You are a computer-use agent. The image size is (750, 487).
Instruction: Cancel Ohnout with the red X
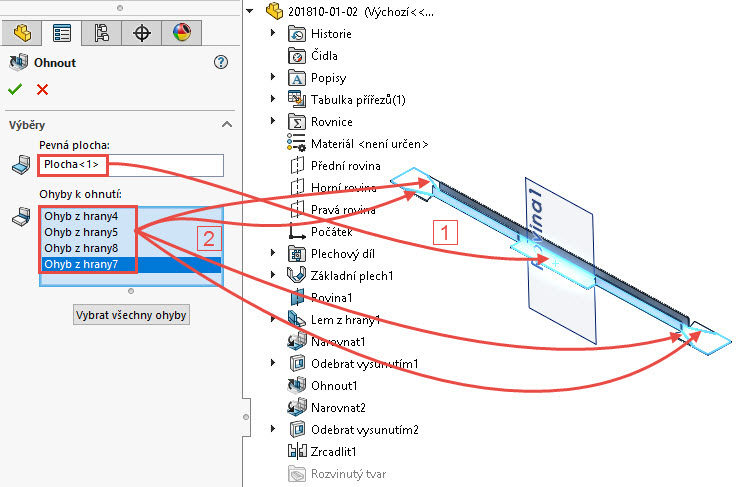click(43, 89)
